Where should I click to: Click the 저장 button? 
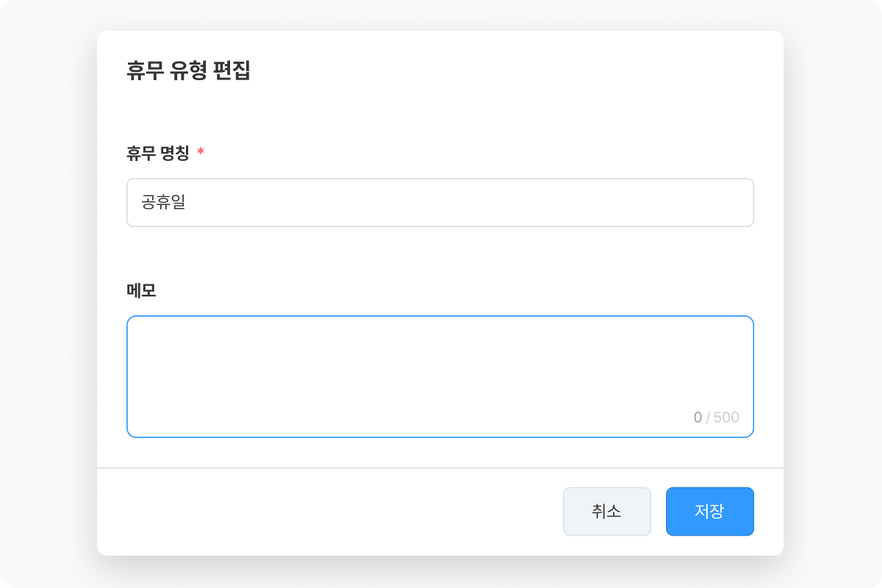(709, 512)
